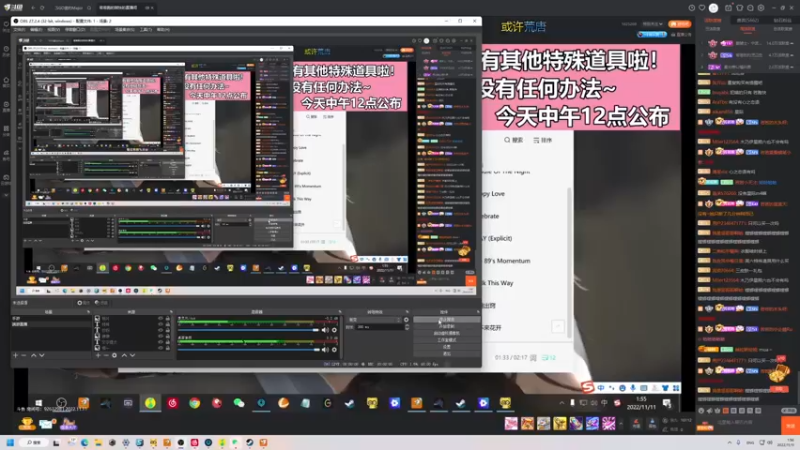Viewport: 800px width, 450px height.
Task: Add a new source with plus icon
Action: pyautogui.click(x=98, y=355)
